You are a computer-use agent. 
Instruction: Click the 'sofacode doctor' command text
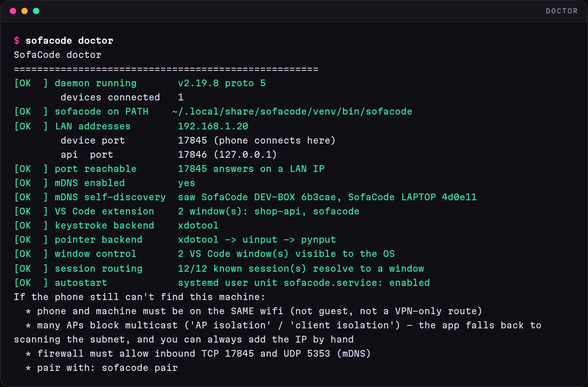(69, 41)
